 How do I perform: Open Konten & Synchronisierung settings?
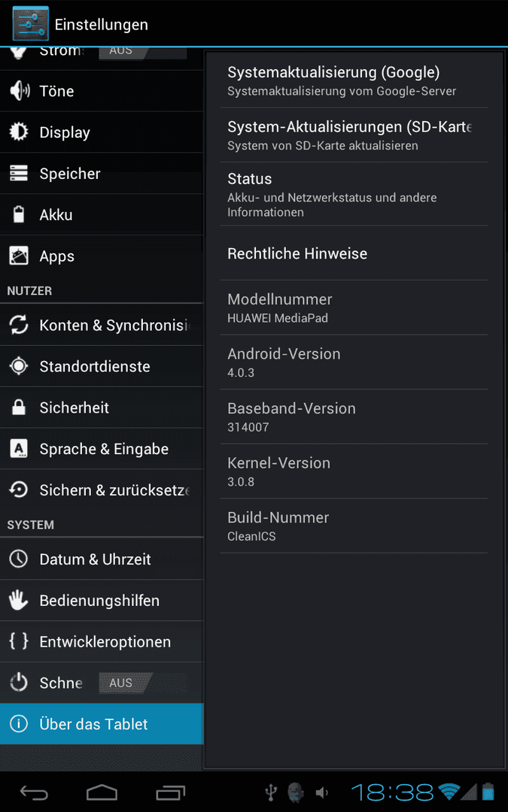(102, 326)
